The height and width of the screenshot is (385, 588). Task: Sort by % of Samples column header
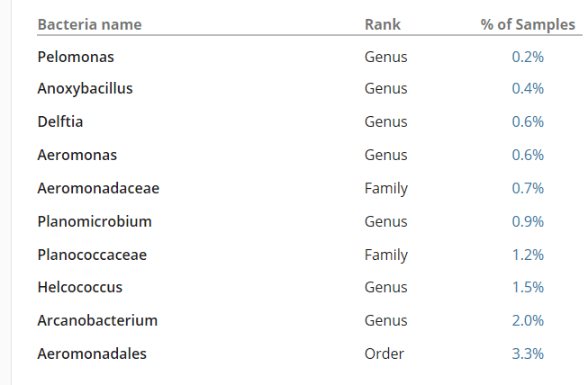528,24
